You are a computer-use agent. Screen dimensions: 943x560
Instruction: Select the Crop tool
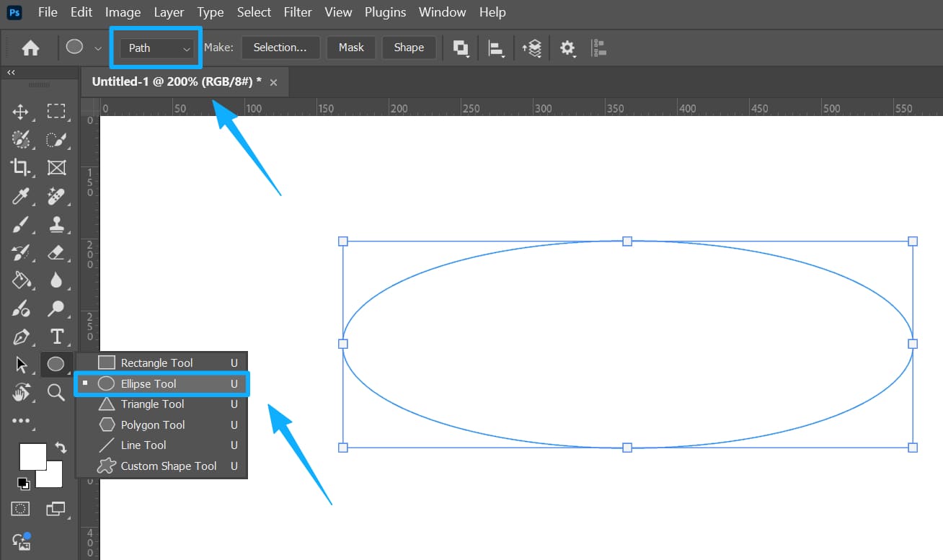pyautogui.click(x=20, y=167)
